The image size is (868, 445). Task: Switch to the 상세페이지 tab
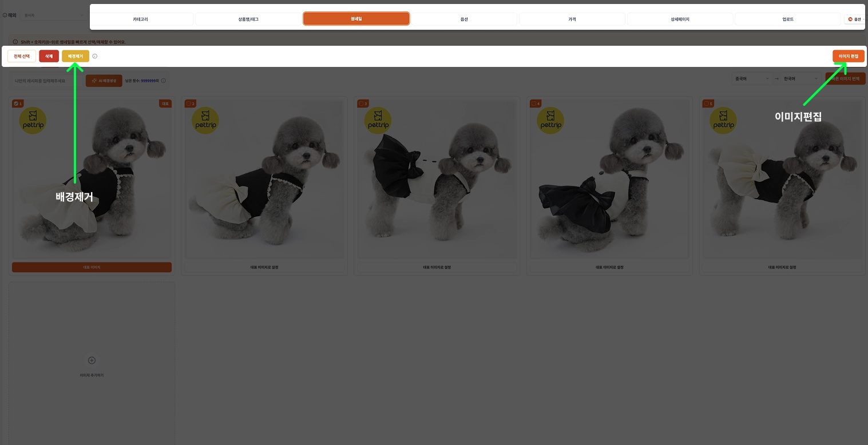click(680, 19)
